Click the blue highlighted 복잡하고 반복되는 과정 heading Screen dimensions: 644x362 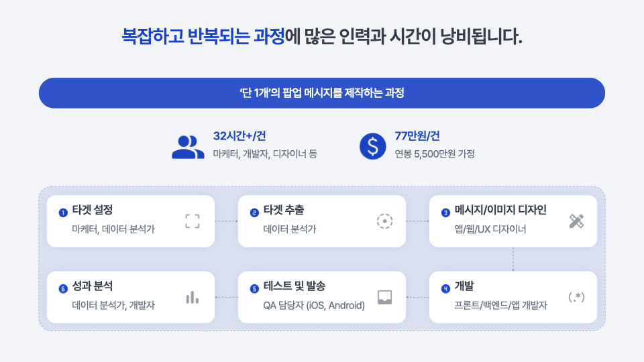click(203, 36)
